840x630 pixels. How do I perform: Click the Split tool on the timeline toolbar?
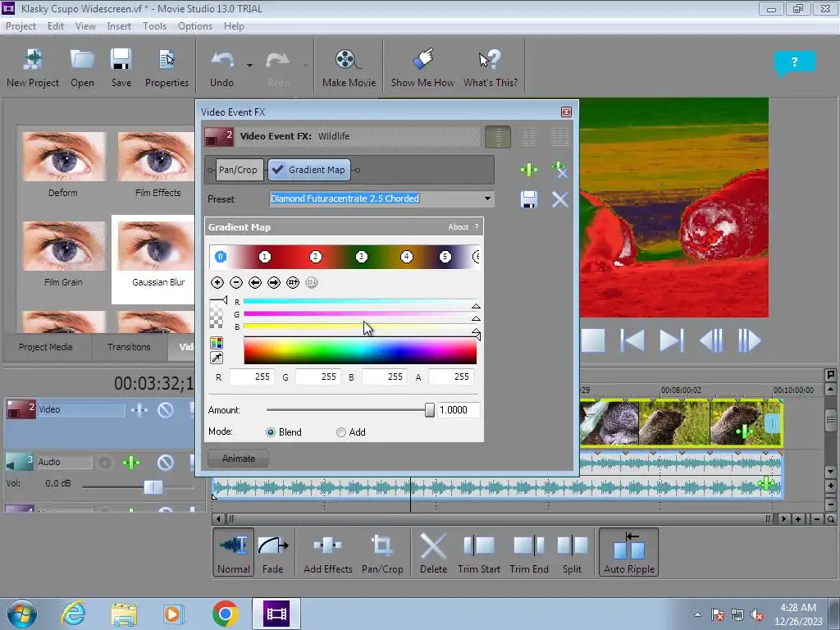[572, 552]
